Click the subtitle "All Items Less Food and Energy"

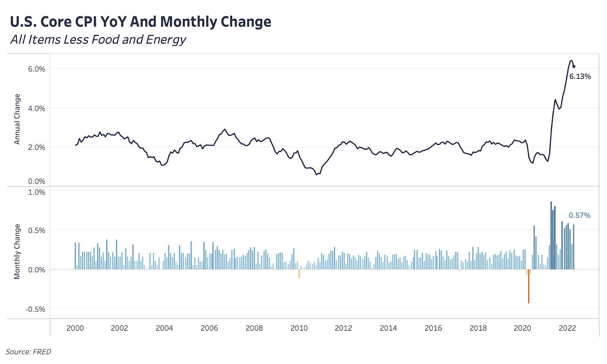(98, 39)
